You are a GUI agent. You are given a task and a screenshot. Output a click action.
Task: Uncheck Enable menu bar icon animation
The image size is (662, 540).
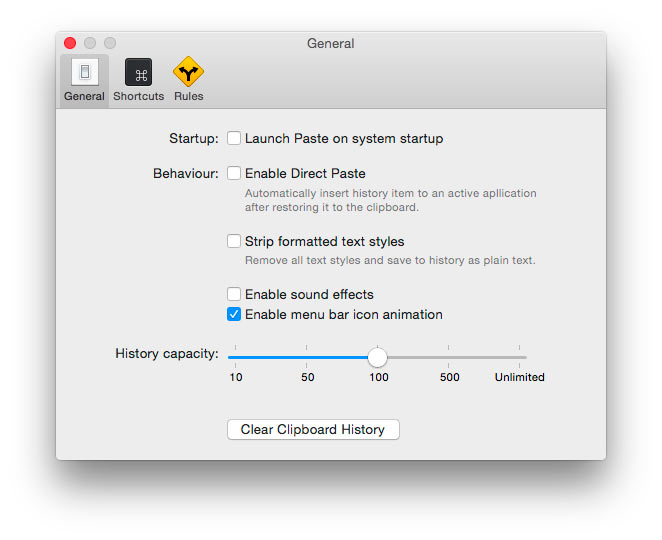[233, 314]
